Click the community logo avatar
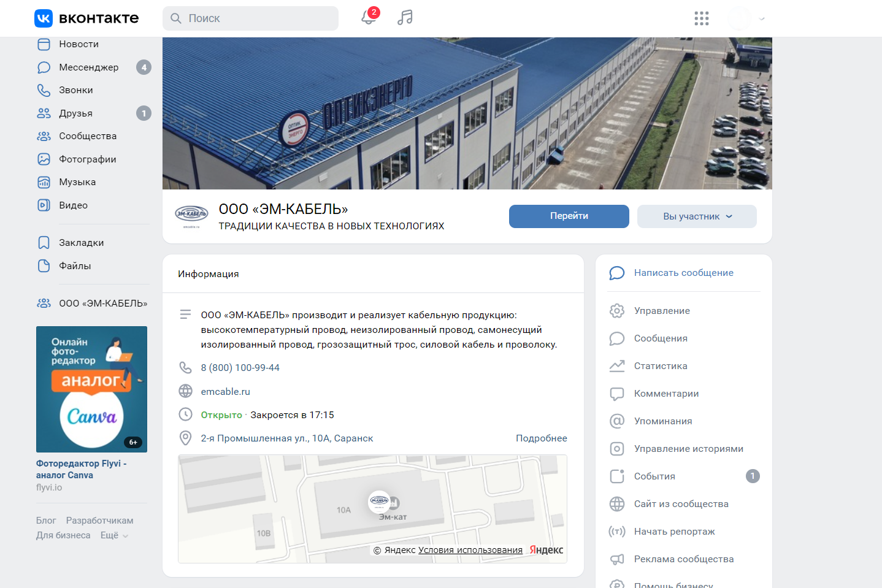 191,216
